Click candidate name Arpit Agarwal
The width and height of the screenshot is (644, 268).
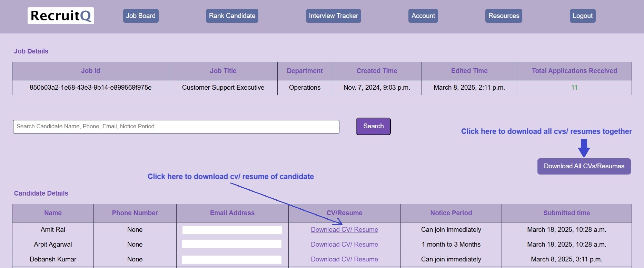coord(53,245)
